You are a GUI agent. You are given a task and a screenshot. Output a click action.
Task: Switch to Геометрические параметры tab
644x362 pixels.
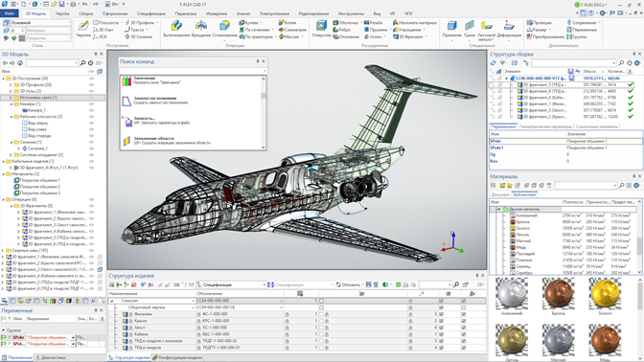point(545,126)
